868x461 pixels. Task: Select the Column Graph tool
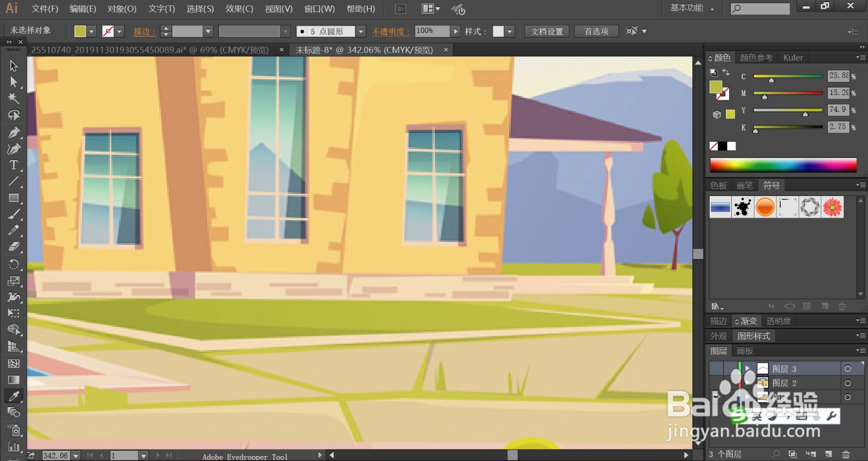14,447
